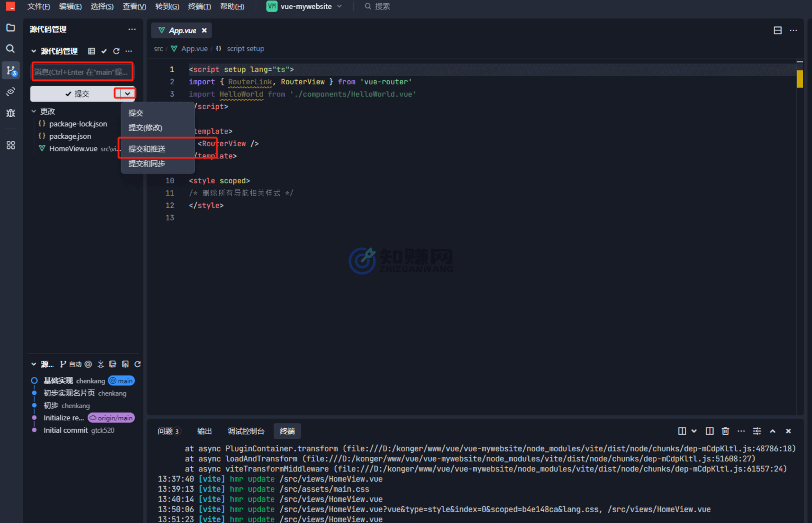Open HomeView.vue in the changes list

[73, 149]
